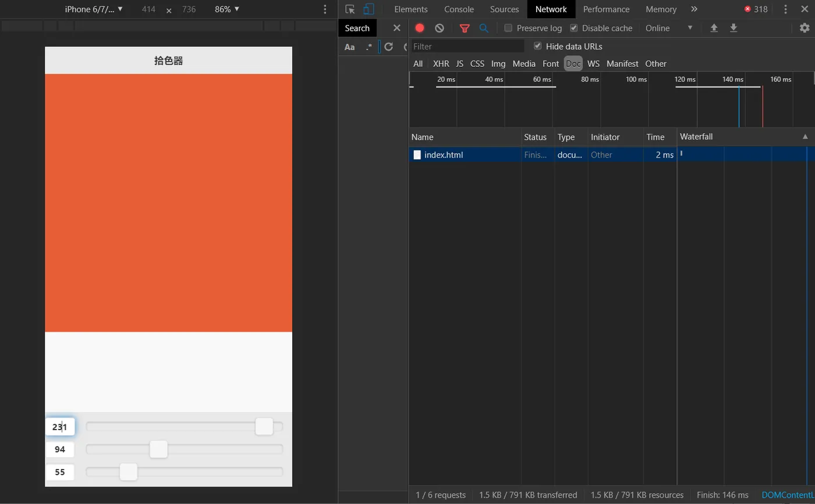Click the device height 736 field
The height and width of the screenshot is (504, 815).
[189, 9]
